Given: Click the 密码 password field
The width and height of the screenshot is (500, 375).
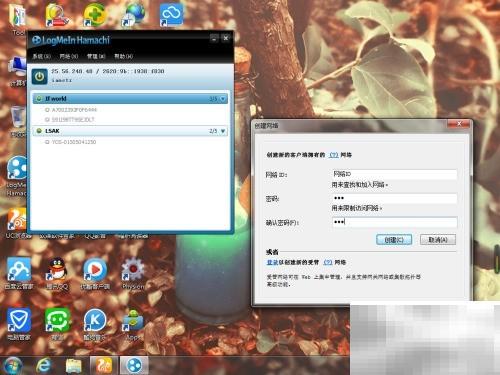Looking at the screenshot, I should click(x=394, y=198).
